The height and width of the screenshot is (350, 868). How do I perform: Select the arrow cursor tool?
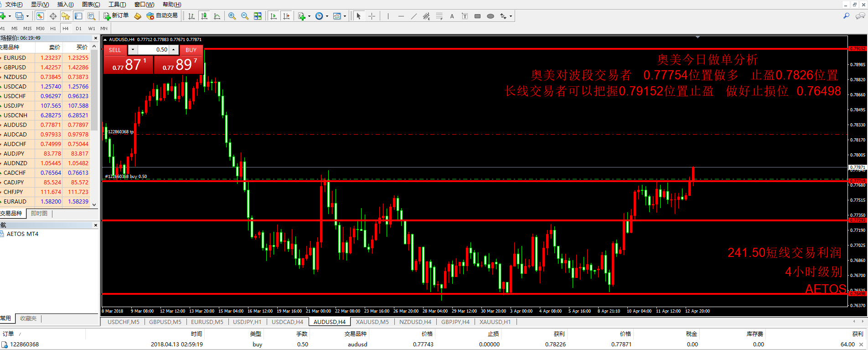click(359, 16)
